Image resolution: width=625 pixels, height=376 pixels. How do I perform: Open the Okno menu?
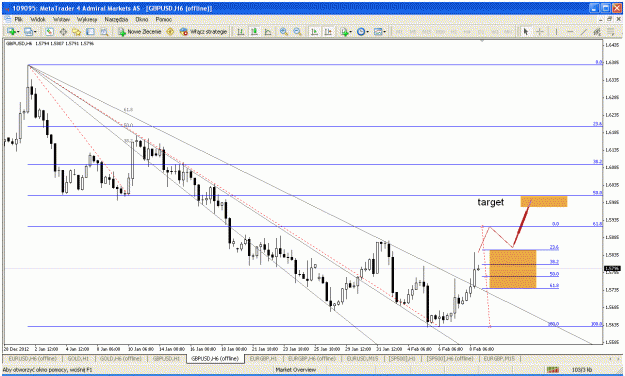(x=142, y=19)
